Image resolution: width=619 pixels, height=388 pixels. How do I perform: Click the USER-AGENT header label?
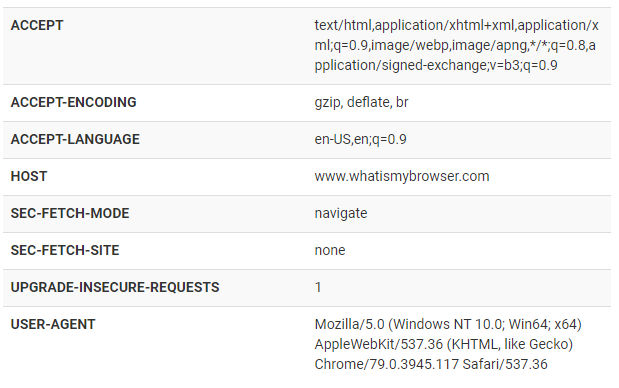(x=53, y=324)
